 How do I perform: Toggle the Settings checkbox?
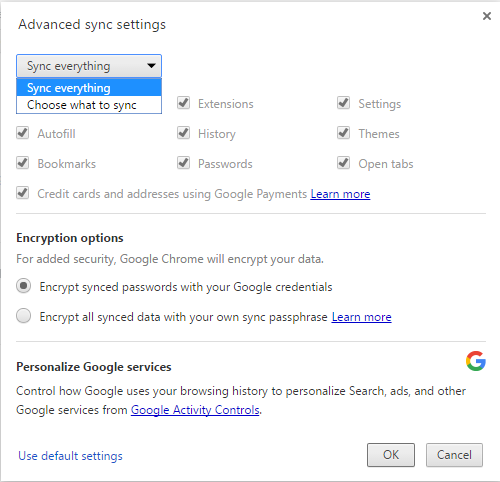tap(343, 103)
